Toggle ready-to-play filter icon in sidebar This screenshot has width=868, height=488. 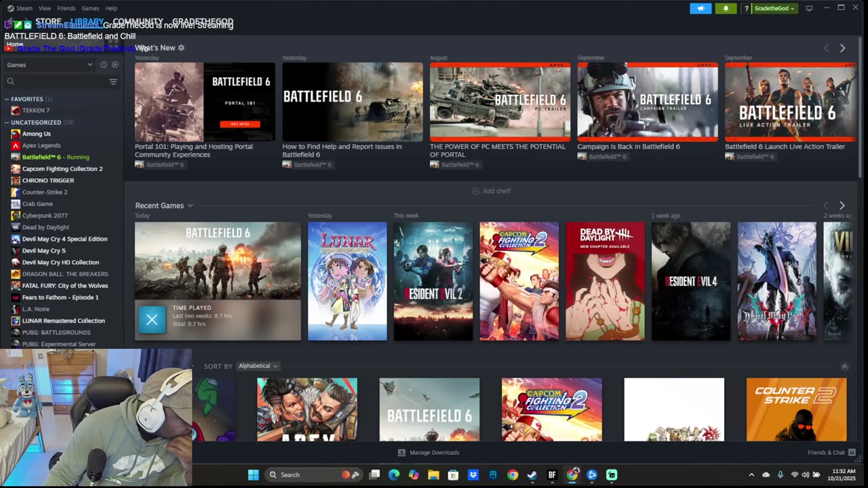pyautogui.click(x=115, y=64)
